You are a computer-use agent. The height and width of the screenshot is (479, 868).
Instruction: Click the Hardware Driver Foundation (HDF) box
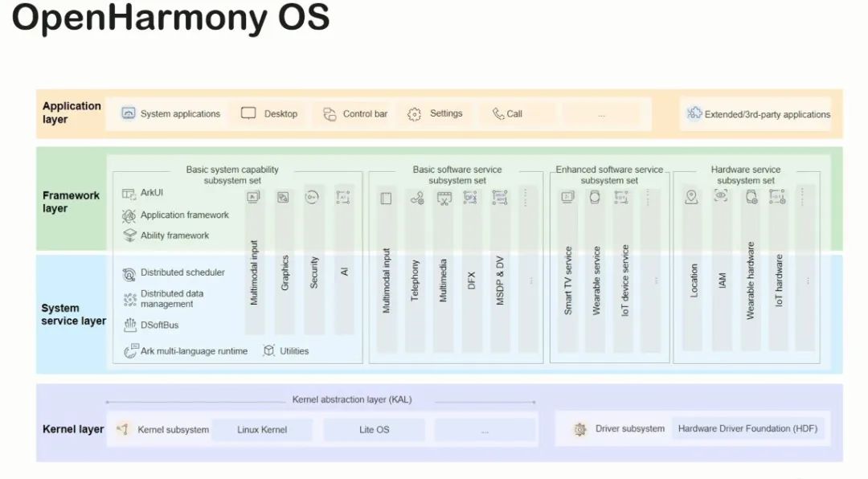pos(748,428)
